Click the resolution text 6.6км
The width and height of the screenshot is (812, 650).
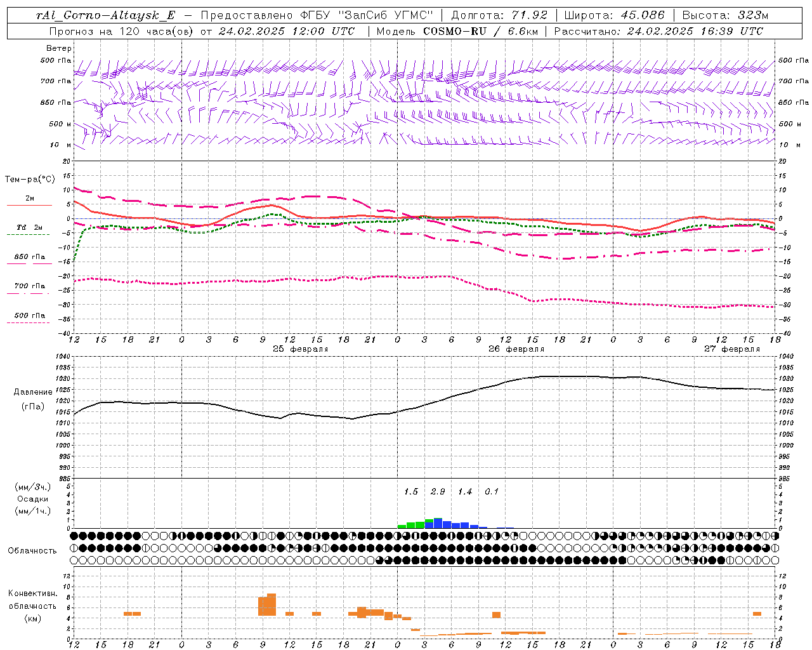[x=521, y=31]
